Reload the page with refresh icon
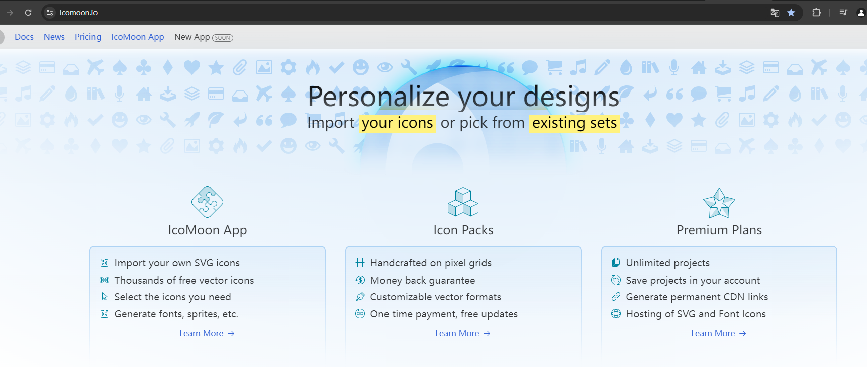868x367 pixels. 28,13
